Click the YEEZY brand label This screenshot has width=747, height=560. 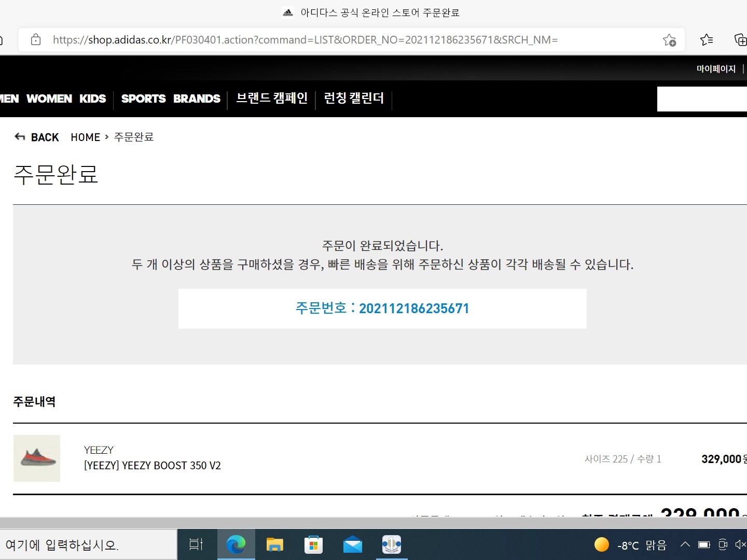[99, 450]
